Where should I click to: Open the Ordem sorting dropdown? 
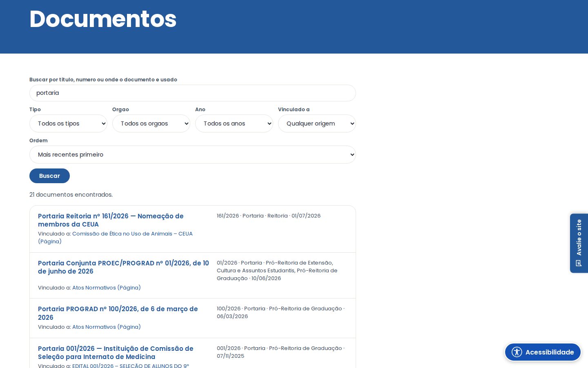(x=193, y=155)
